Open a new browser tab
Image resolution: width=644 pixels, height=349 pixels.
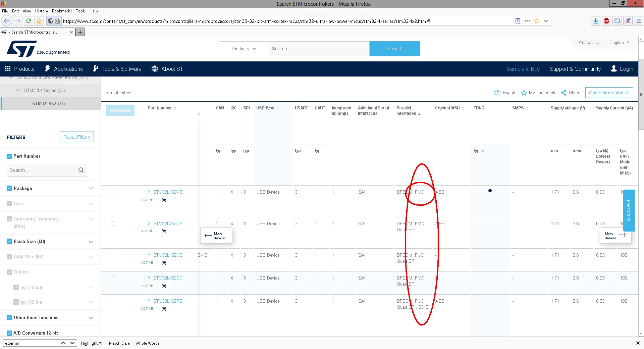[x=80, y=32]
